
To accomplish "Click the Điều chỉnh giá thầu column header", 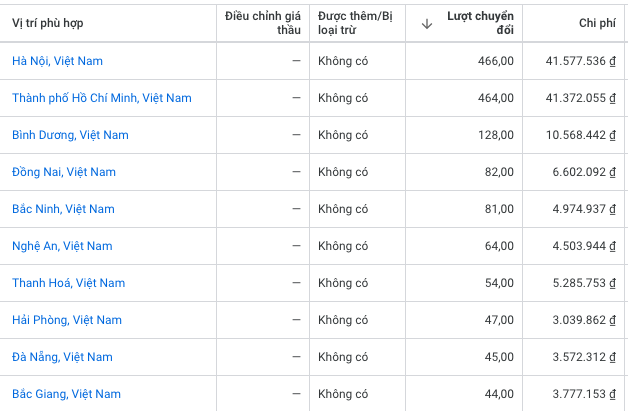I will (x=263, y=23).
